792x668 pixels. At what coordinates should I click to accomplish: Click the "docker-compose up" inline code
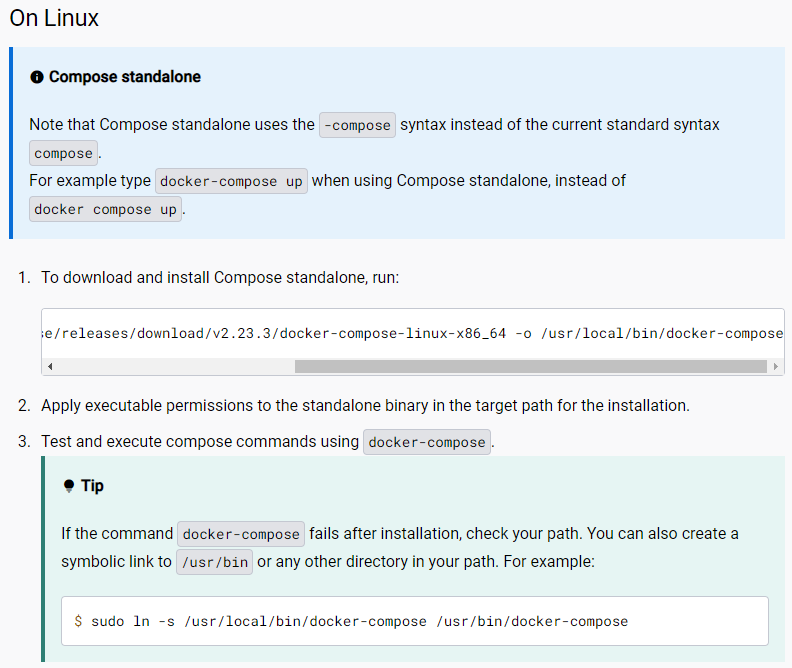pyautogui.click(x=231, y=181)
